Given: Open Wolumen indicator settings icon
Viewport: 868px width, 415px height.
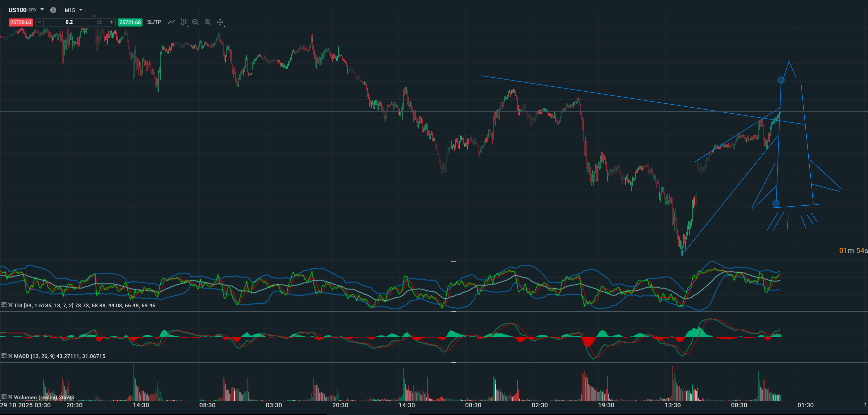Looking at the screenshot, I should coord(4,397).
